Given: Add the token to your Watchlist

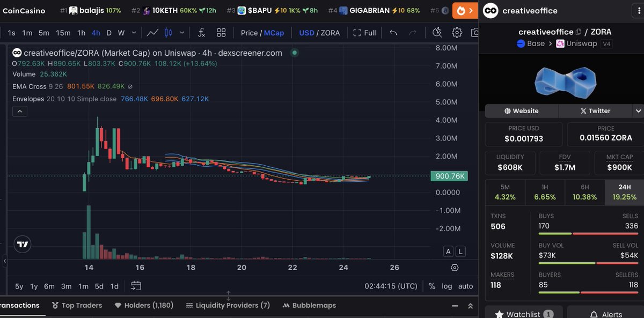Looking at the screenshot, I should pyautogui.click(x=523, y=314).
